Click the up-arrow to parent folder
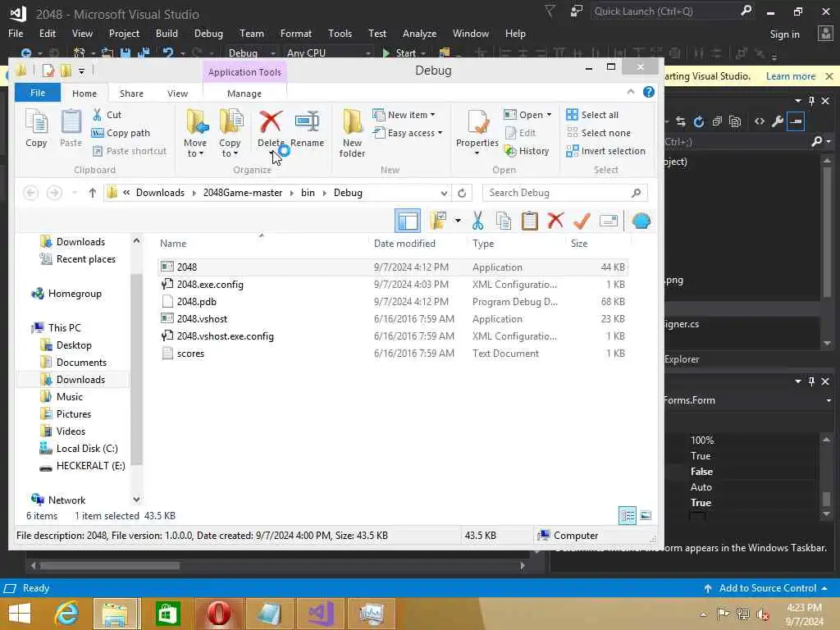 [92, 193]
